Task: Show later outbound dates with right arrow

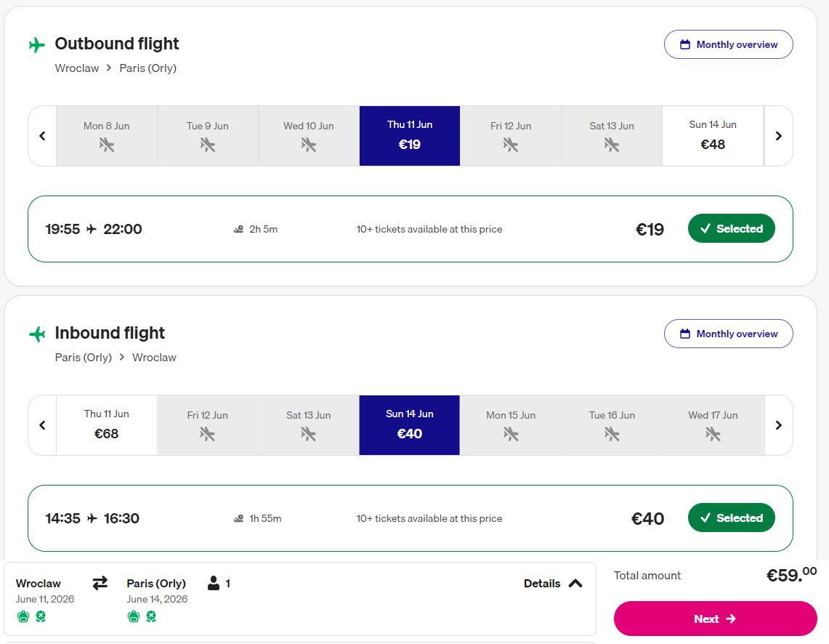Action: pyautogui.click(x=778, y=136)
